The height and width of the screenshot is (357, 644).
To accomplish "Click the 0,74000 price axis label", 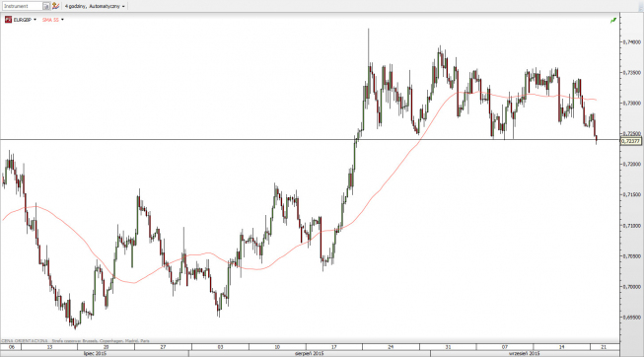I will [x=632, y=41].
